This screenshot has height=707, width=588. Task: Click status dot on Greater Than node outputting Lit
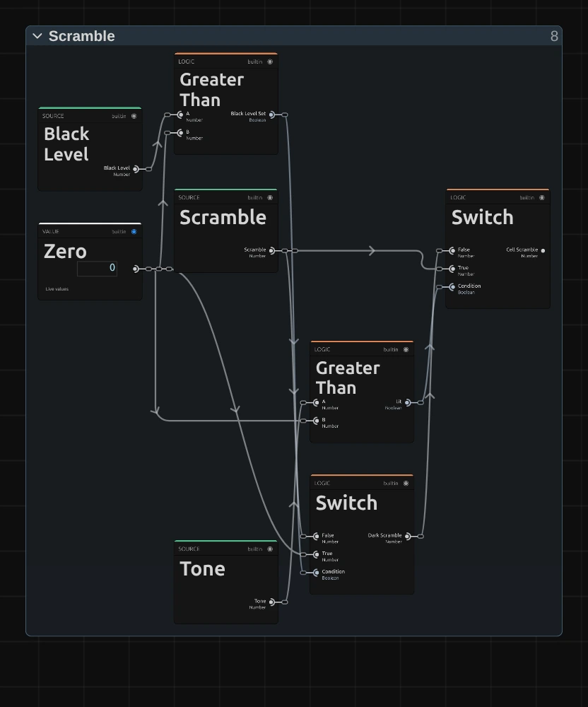406,349
